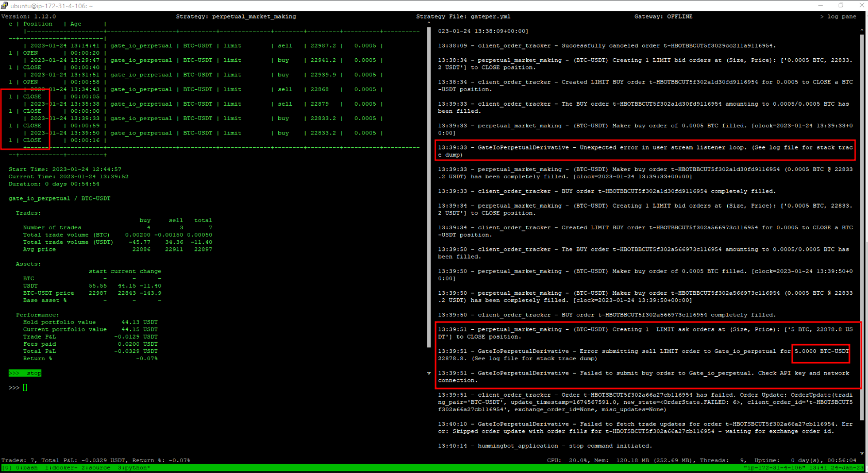Click the 'BTC-USDT price' assets row
Viewport: 868px width, 473px height.
click(92, 293)
